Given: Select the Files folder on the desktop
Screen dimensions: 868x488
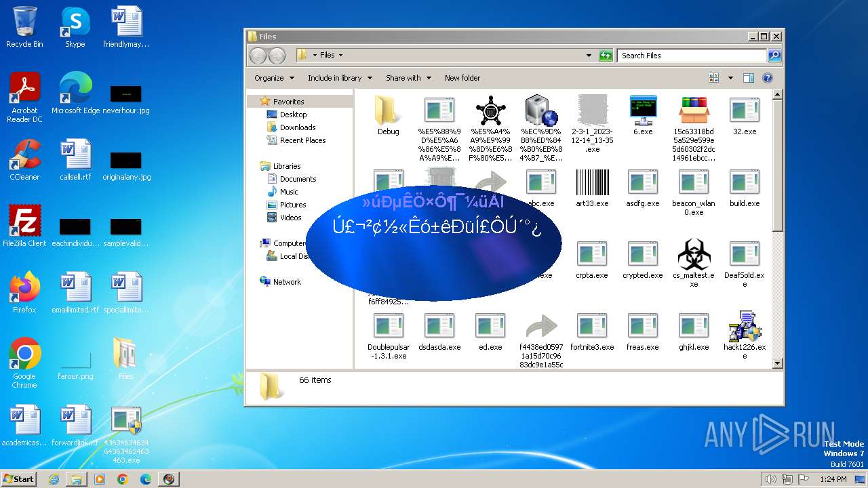Looking at the screenshot, I should click(126, 358).
